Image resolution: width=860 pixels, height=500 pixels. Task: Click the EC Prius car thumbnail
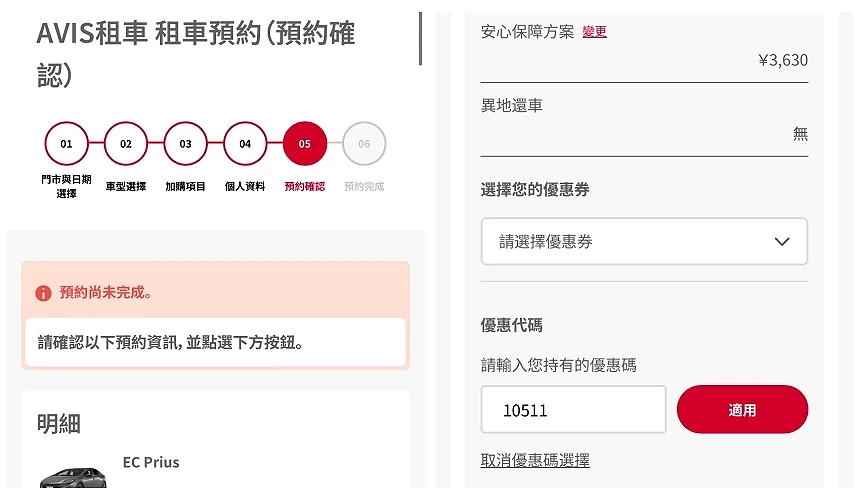click(x=73, y=478)
